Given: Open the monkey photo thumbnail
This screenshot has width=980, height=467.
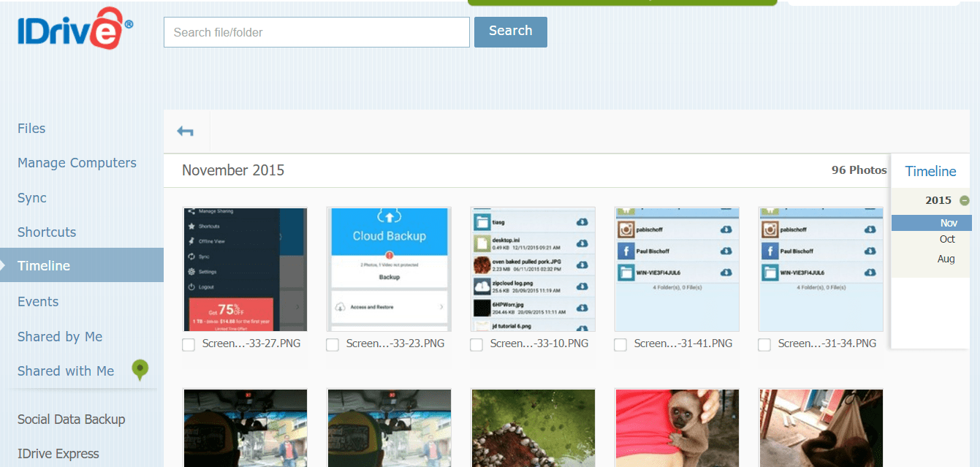Looking at the screenshot, I should pos(677,428).
